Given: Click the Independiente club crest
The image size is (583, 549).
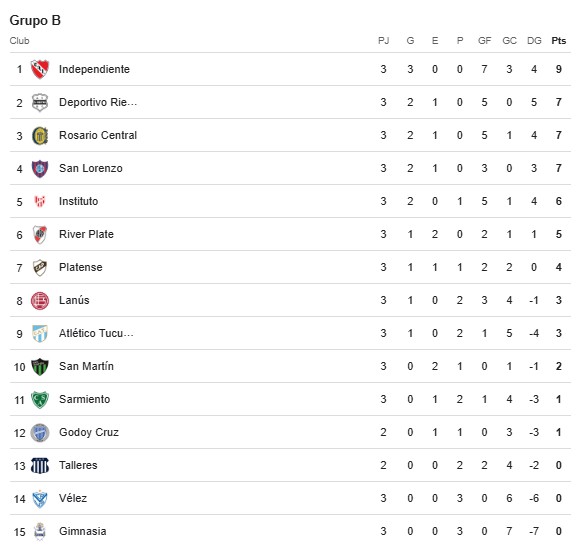Looking at the screenshot, I should [x=40, y=69].
